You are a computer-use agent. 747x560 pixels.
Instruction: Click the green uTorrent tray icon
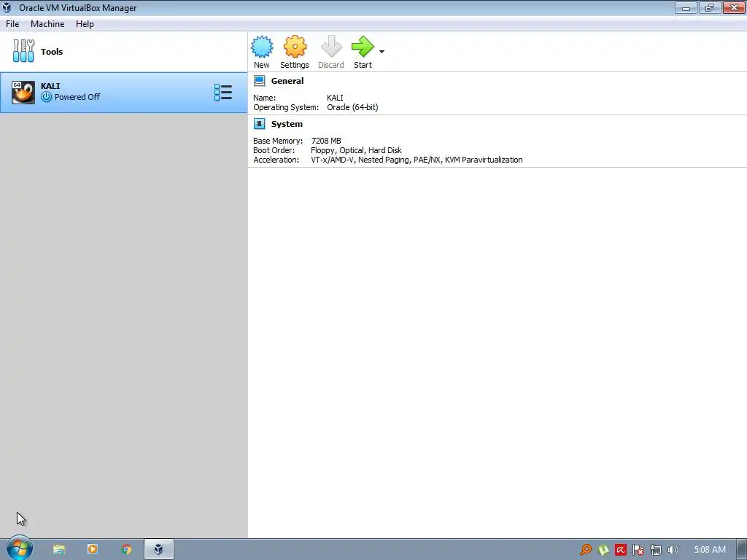(x=603, y=550)
